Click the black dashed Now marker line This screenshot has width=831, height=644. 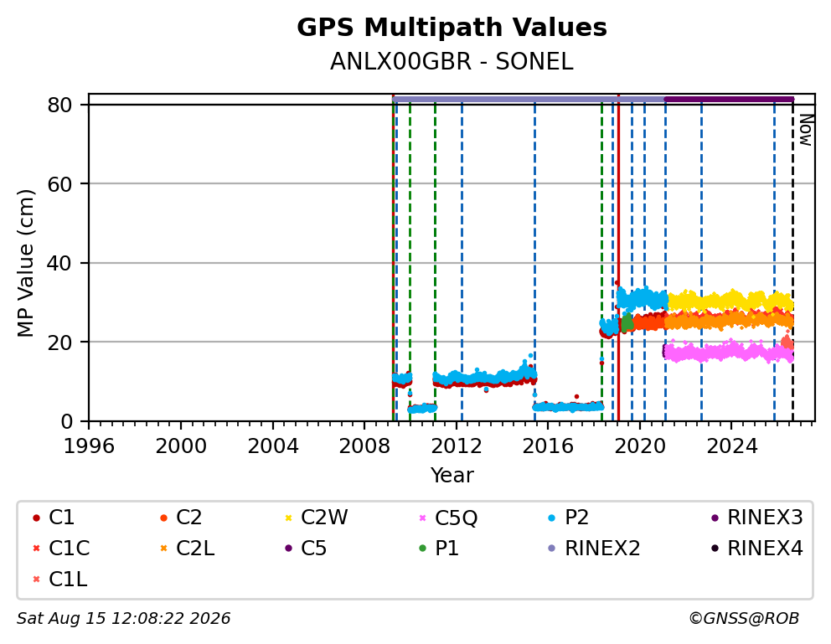792,260
